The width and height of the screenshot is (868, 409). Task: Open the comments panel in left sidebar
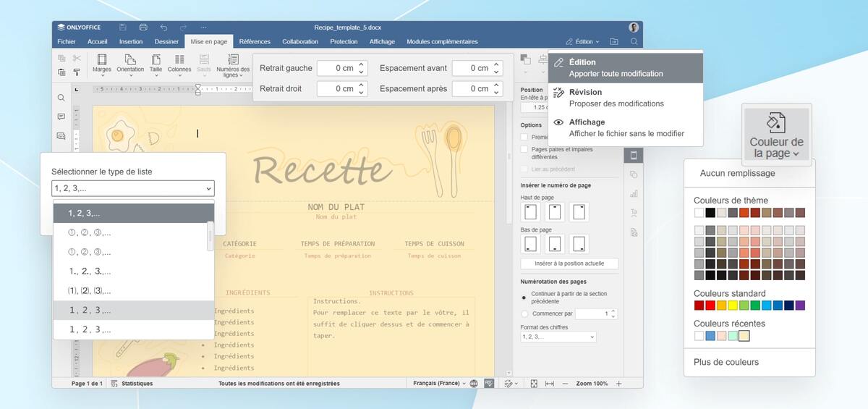(61, 117)
